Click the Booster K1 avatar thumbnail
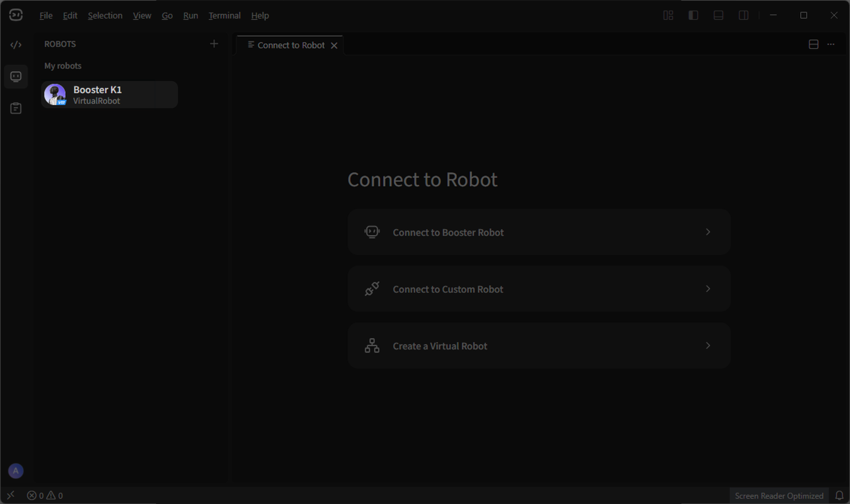Image resolution: width=850 pixels, height=504 pixels. pos(55,94)
